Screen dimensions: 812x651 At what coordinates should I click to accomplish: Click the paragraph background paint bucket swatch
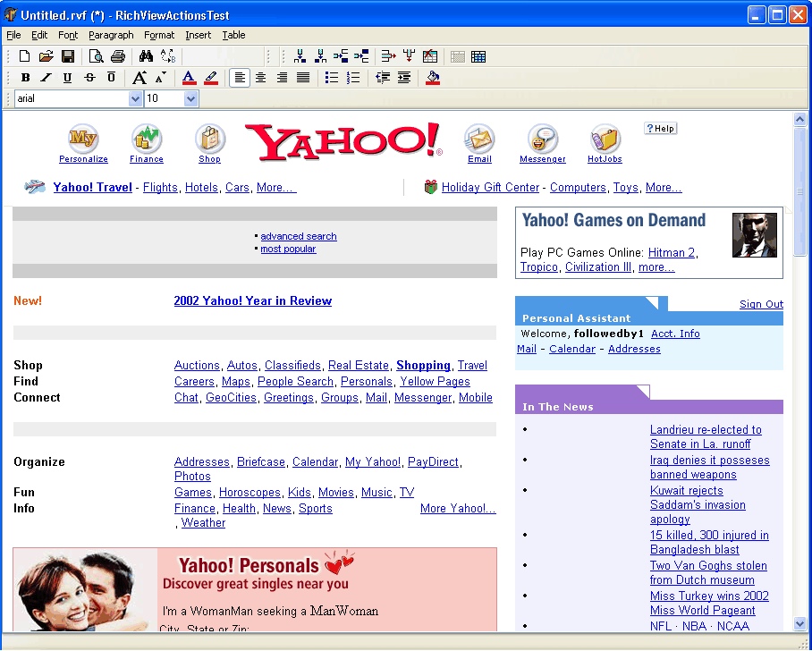pyautogui.click(x=433, y=78)
